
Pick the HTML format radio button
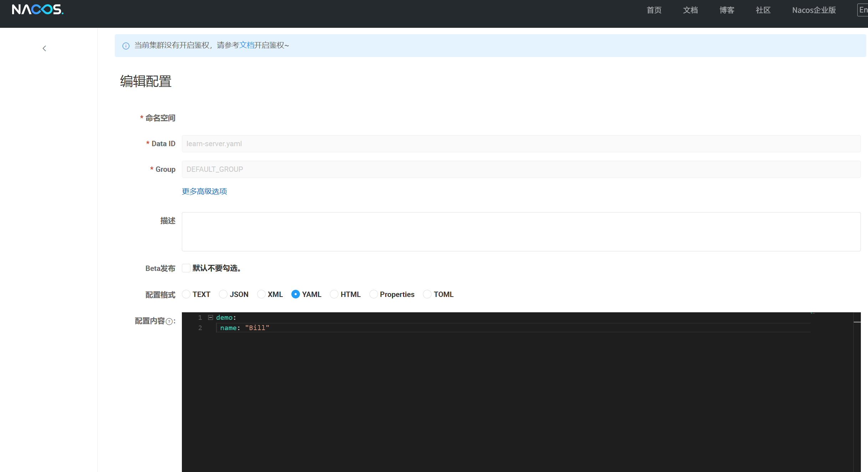pyautogui.click(x=334, y=294)
